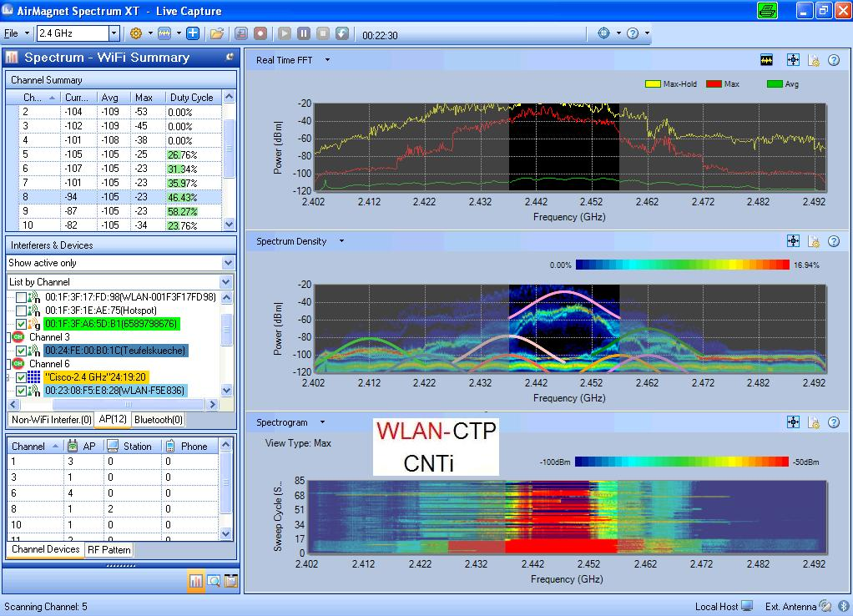Screen dimensions: 853x616
Task: Click the Spectrogram export icon
Action: coord(814,422)
